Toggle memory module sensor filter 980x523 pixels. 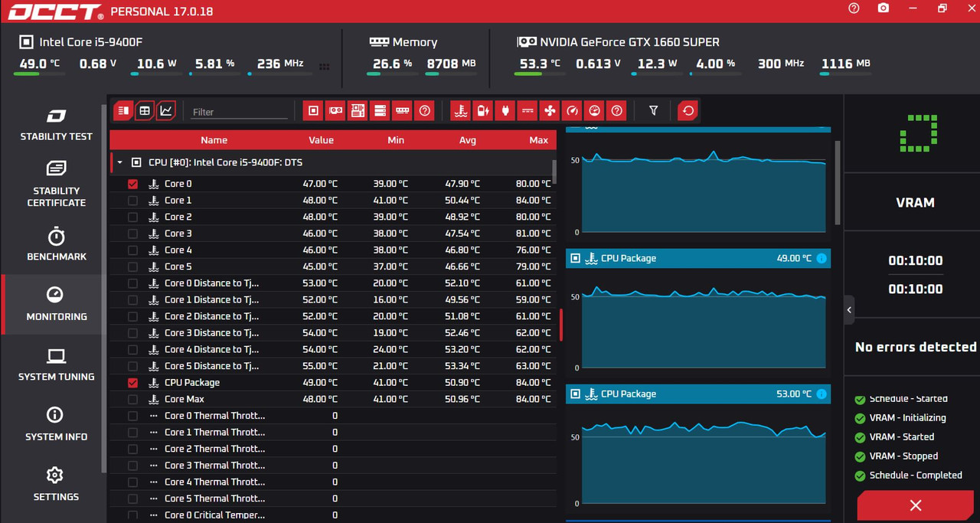click(x=402, y=111)
